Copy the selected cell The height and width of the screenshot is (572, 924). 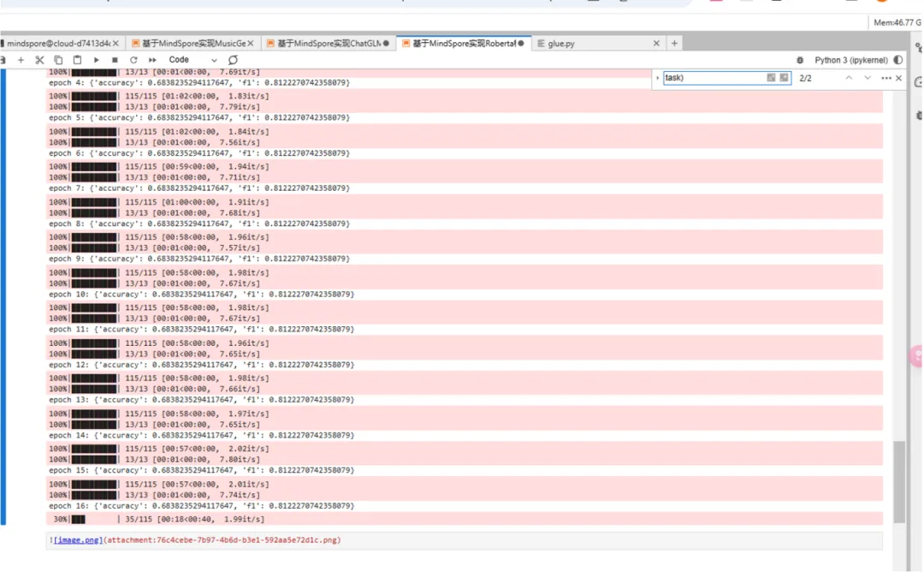click(58, 60)
